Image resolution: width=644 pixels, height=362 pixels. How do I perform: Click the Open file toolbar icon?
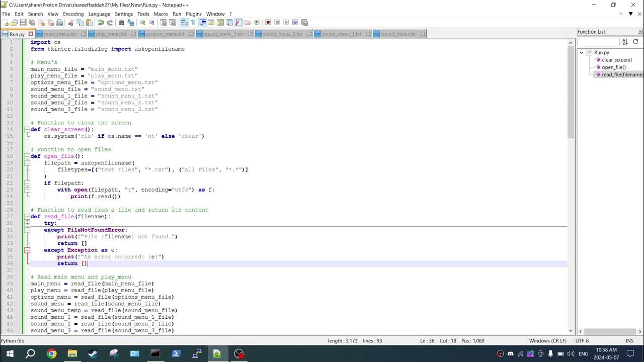(14, 22)
